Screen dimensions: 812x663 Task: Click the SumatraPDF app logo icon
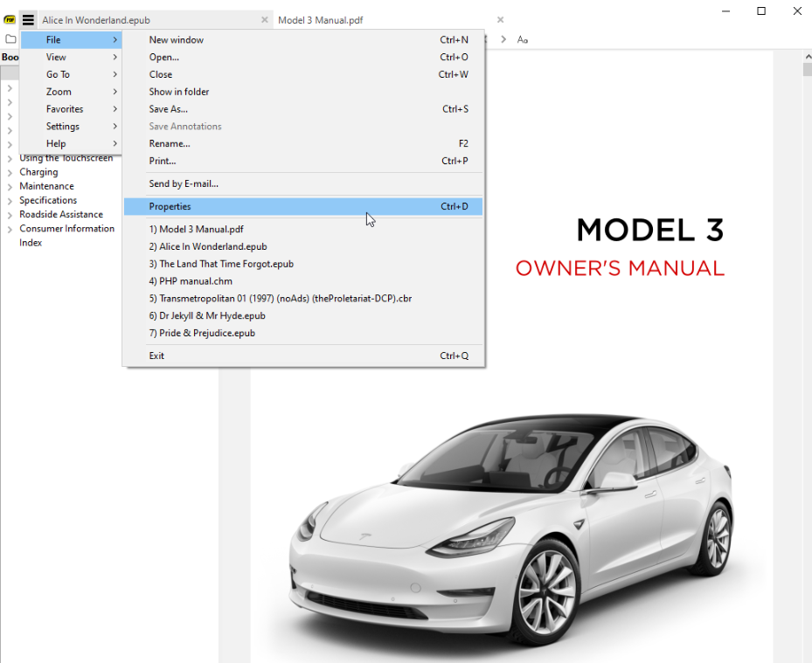tap(10, 20)
